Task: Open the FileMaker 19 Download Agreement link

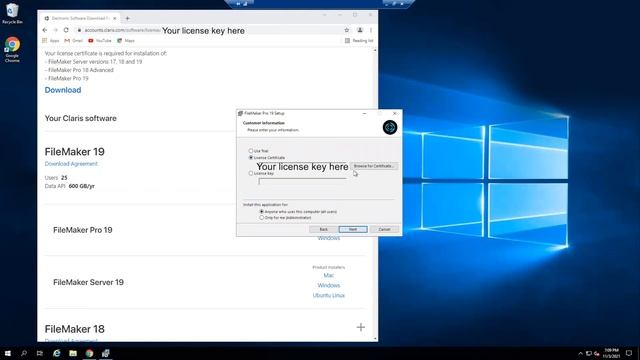Action: click(71, 164)
